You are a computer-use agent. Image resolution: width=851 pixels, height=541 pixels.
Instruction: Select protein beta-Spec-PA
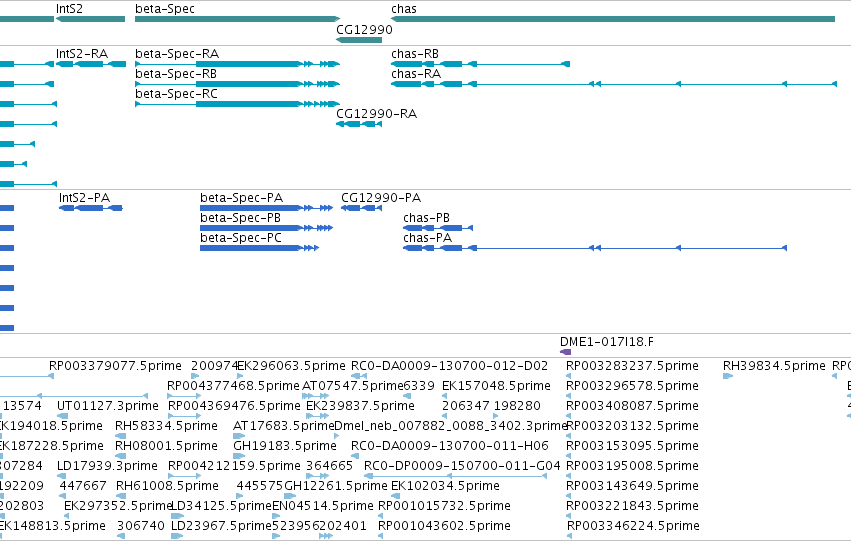[x=266, y=208]
